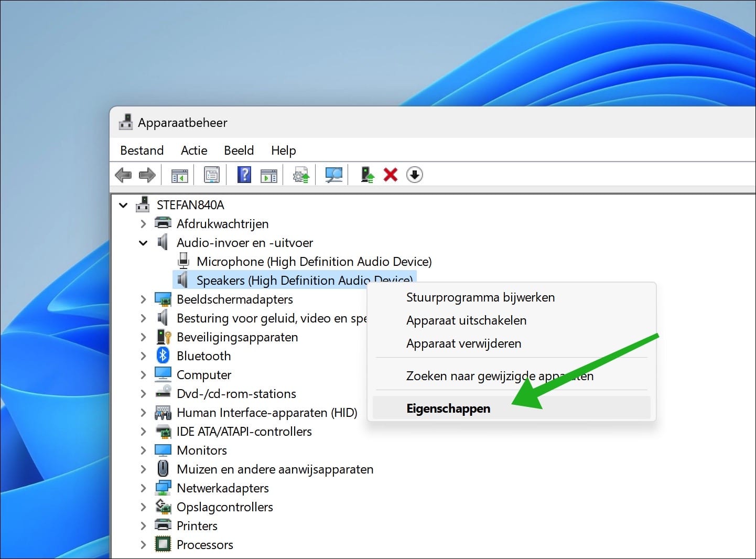Select Stuurprogramma bijwerken in the context menu

(x=480, y=297)
